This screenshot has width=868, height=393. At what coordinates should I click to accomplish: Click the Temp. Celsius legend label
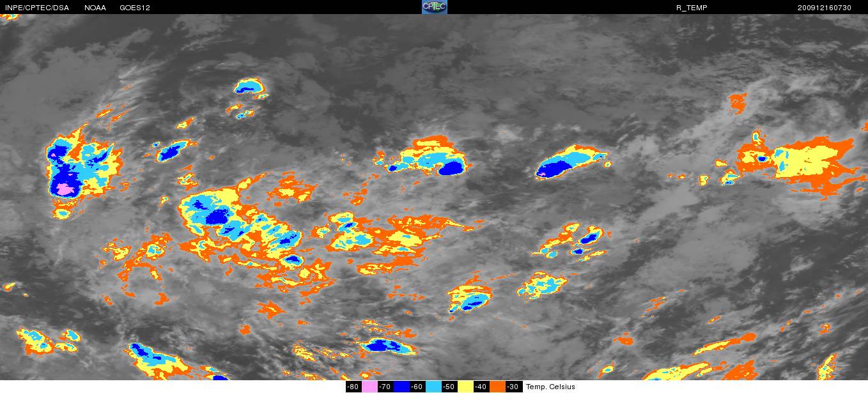pos(550,387)
